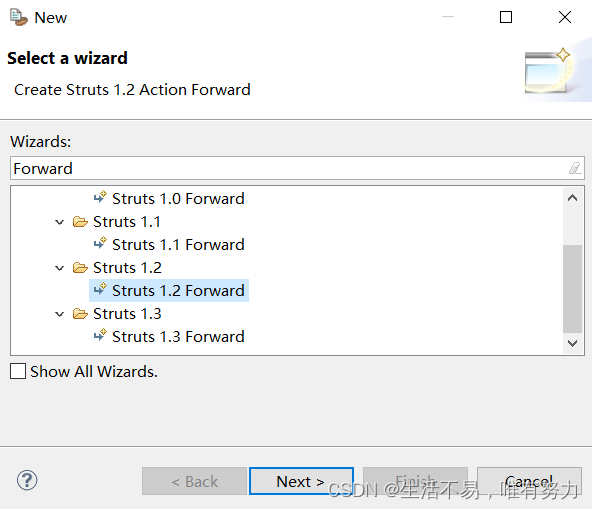This screenshot has width=592, height=509.
Task: Collapse the Struts 1.2 tree node
Action: [x=59, y=268]
